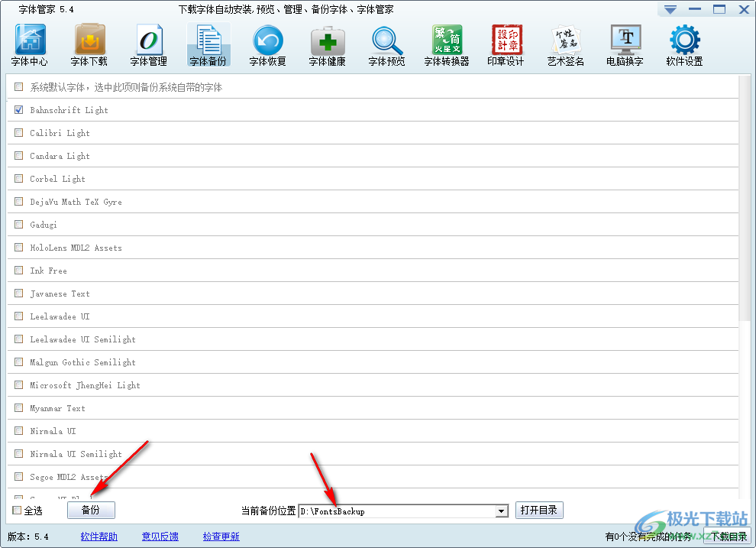
Task: Click the 备份 backup button
Action: tap(91, 511)
